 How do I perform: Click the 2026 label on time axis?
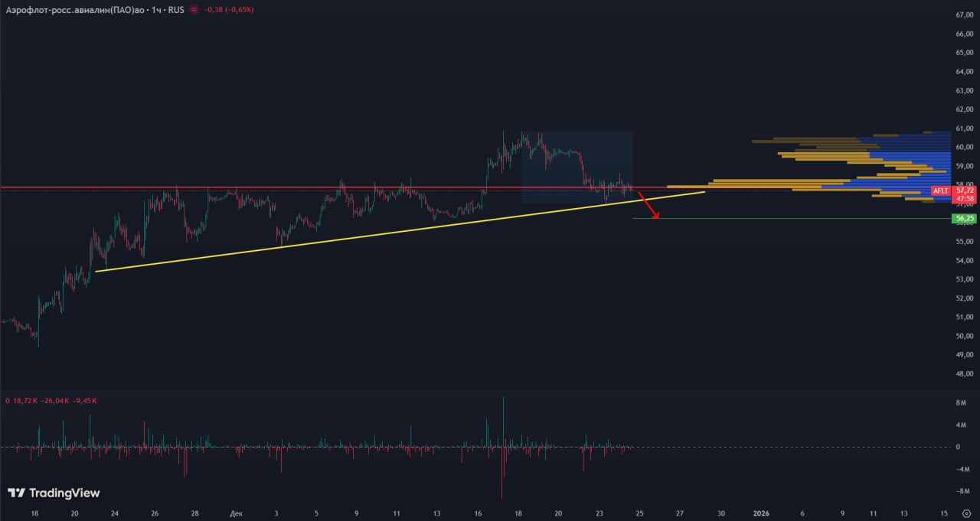[x=761, y=513]
